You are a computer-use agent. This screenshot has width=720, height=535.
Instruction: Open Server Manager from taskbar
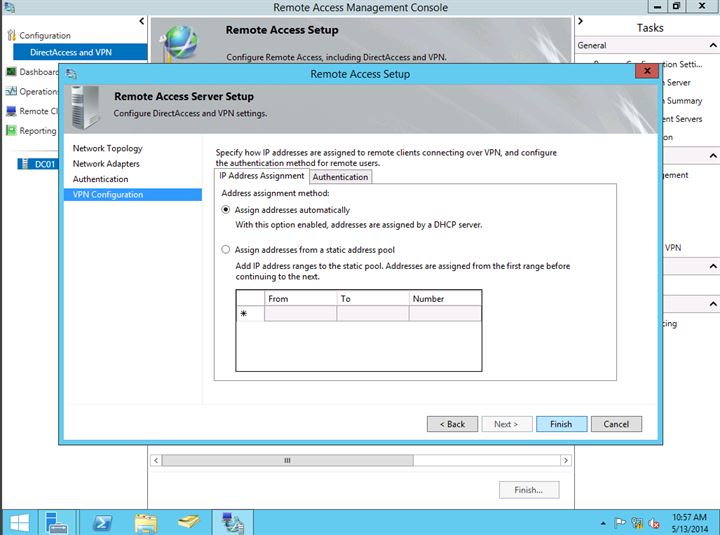coord(57,523)
